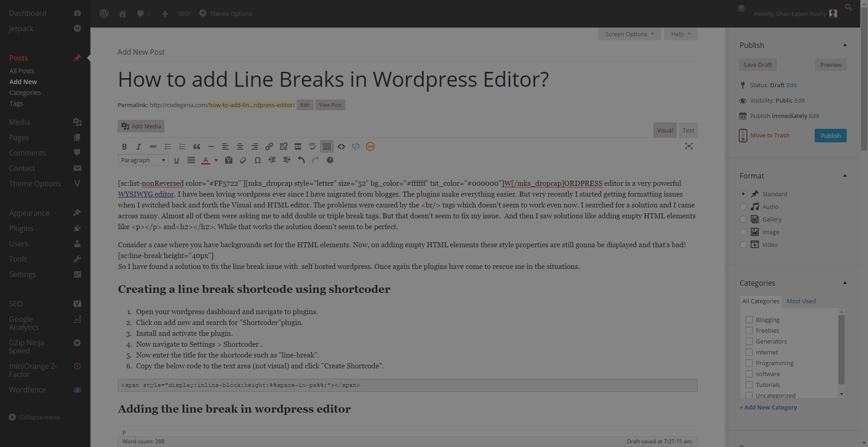Check the Blogging category checkbox

[x=749, y=320]
